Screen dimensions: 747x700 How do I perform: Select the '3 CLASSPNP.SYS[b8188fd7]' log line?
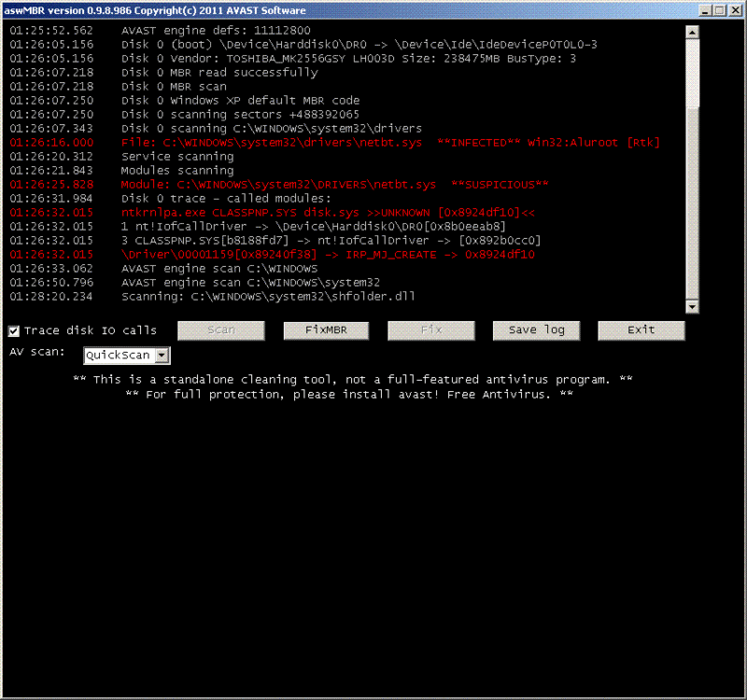(275, 241)
